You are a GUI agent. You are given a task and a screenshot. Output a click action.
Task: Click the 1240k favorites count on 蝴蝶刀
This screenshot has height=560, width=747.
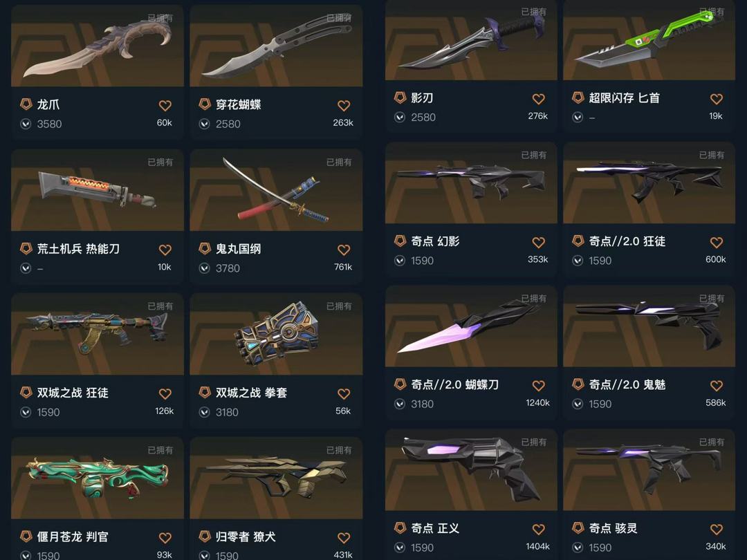pos(537,403)
